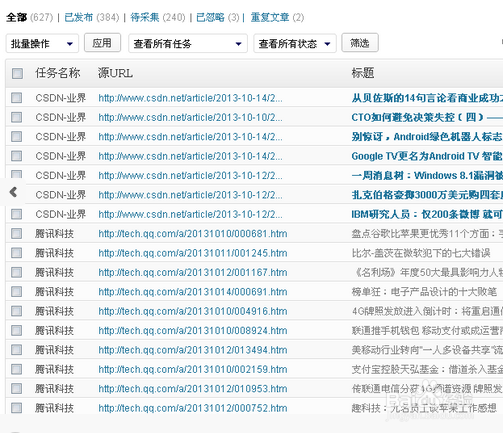Screen dimensions: 503x433
Task: Switch to the 待采集 (240) filter
Action: (x=158, y=17)
